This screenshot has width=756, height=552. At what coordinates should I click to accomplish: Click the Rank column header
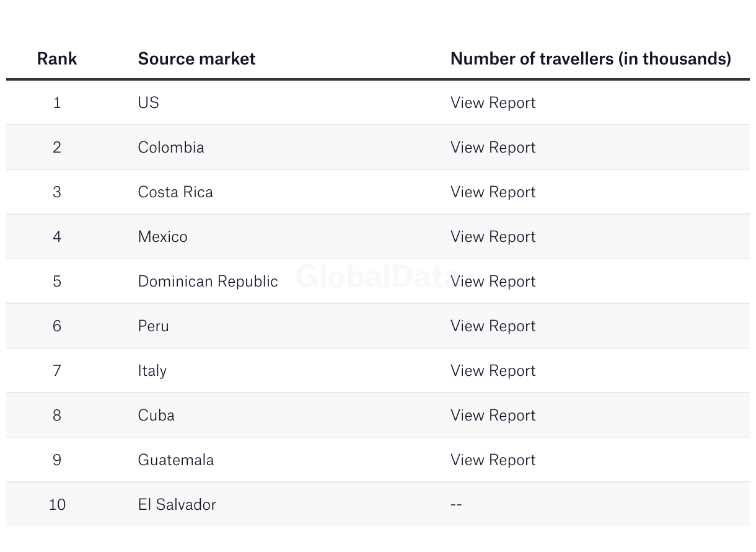pyautogui.click(x=57, y=58)
